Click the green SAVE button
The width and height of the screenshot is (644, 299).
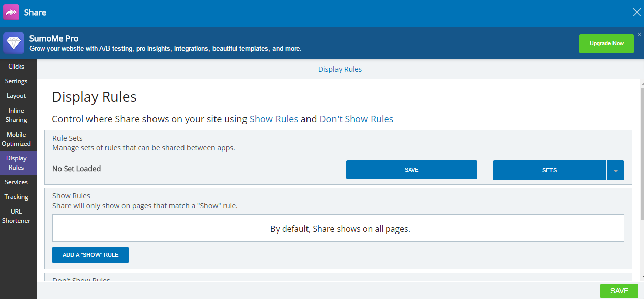point(619,291)
